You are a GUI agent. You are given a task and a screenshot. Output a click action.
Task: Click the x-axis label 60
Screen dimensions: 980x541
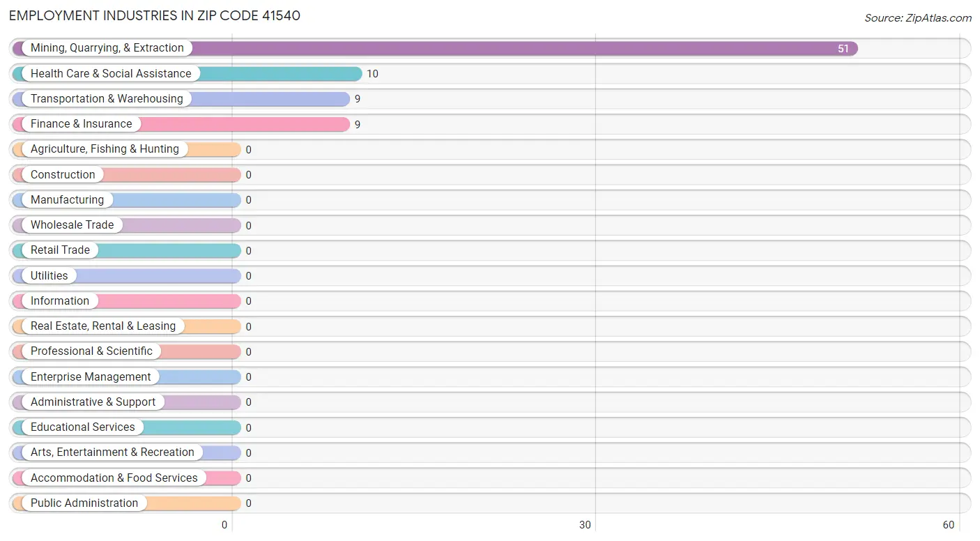pyautogui.click(x=949, y=525)
